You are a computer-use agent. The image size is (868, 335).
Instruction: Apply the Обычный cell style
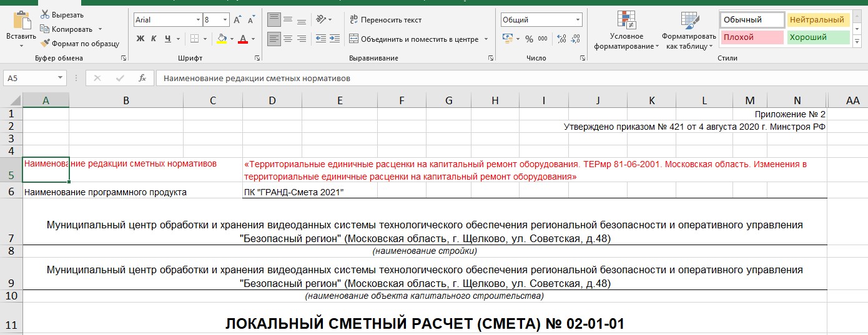point(752,20)
